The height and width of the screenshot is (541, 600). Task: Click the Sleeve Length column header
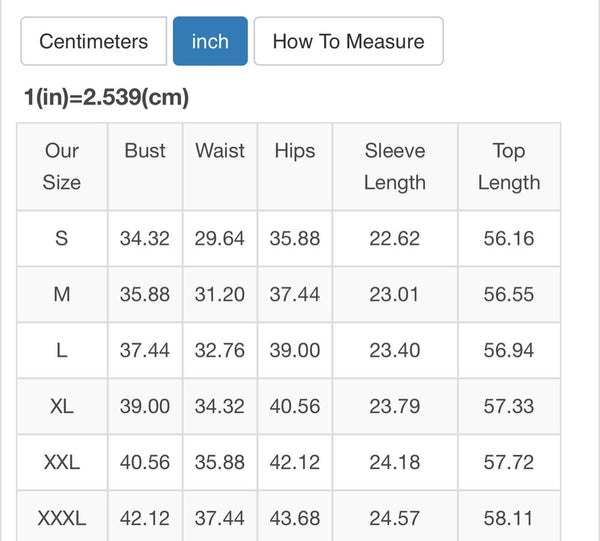tap(395, 166)
